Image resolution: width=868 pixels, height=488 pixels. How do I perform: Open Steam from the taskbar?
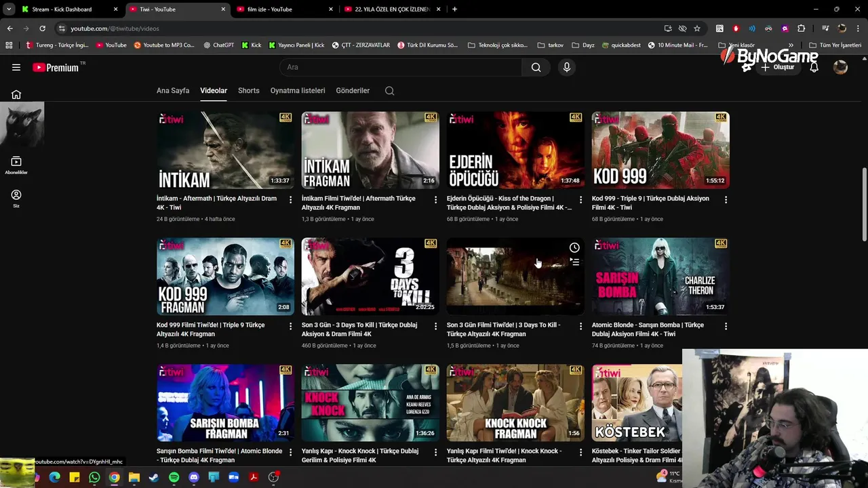154,477
